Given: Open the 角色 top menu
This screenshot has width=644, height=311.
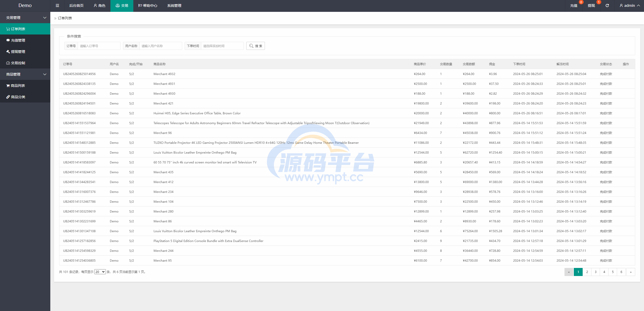Looking at the screenshot, I should pos(99,6).
